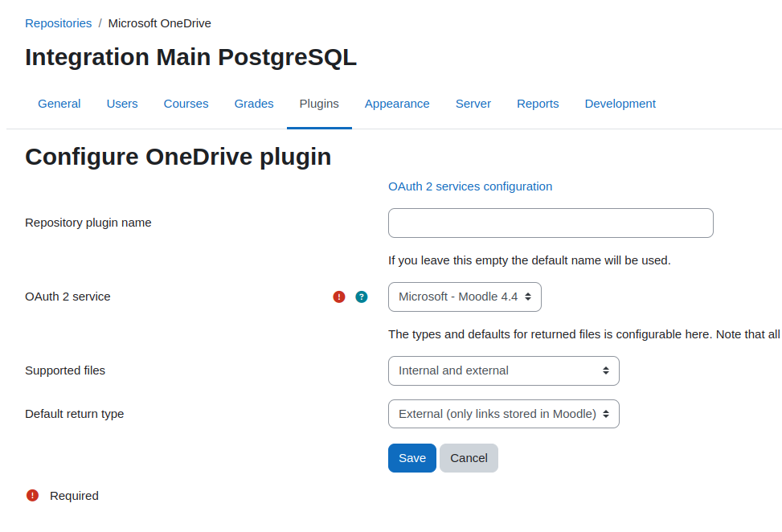The width and height of the screenshot is (782, 532).
Task: Click the OAuth 2 service label
Action: click(x=68, y=297)
